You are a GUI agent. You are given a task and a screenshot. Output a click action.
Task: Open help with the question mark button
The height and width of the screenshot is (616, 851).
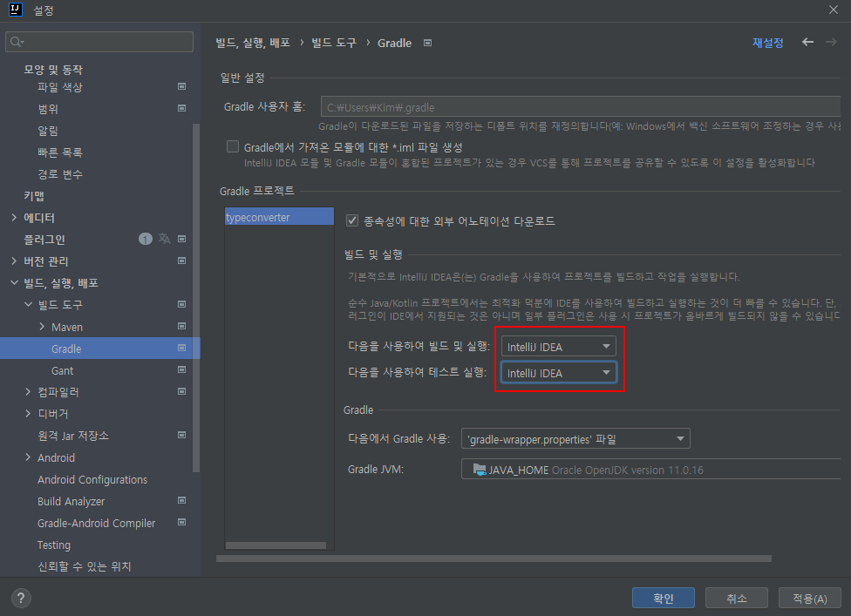[x=21, y=598]
